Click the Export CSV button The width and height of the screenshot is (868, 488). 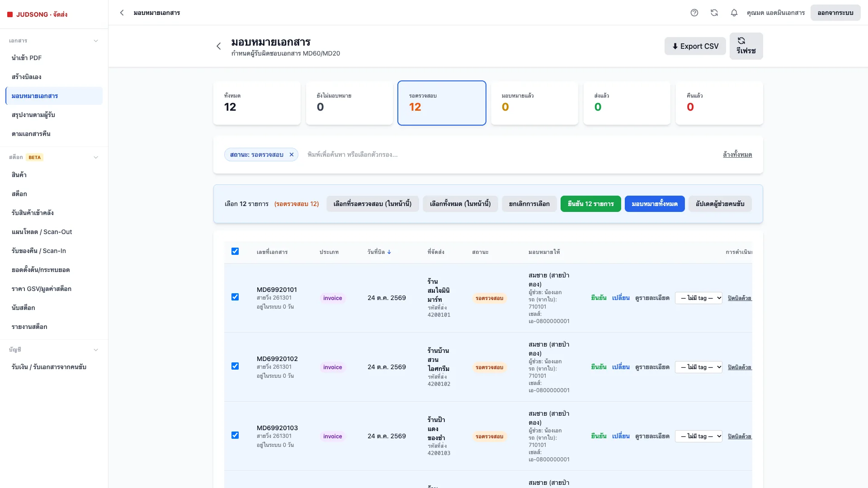[695, 46]
